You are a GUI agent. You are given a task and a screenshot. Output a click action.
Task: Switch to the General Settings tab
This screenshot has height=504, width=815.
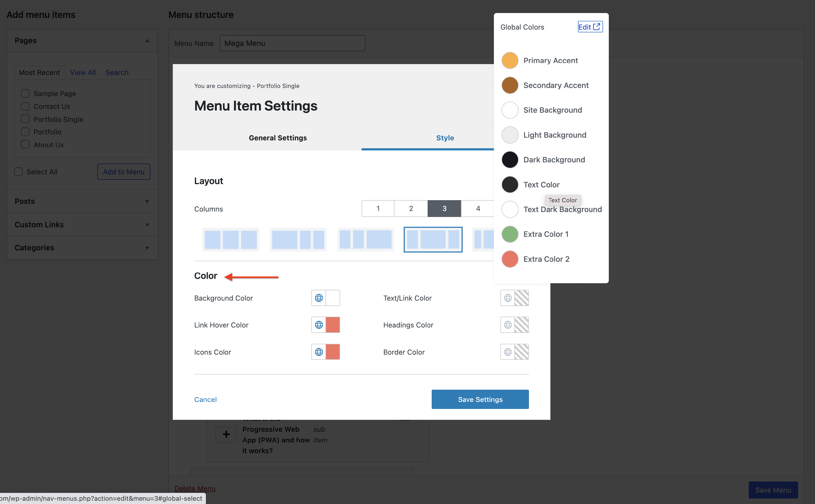[277, 138]
